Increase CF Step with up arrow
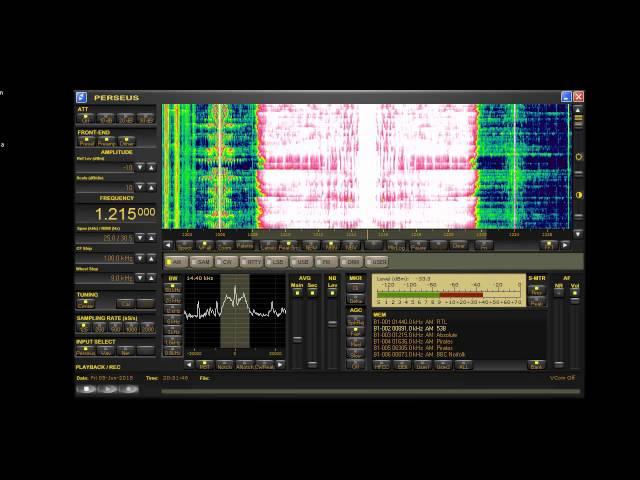640x480 pixels. [x=151, y=258]
